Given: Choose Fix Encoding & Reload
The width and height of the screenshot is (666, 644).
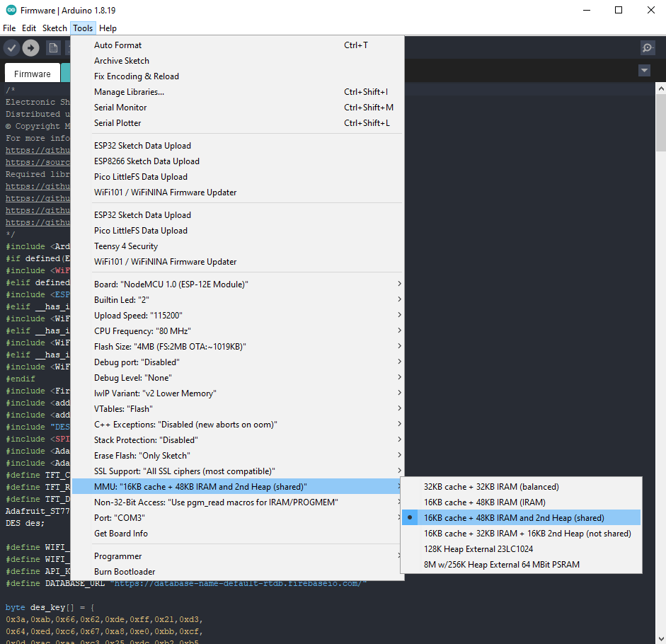Looking at the screenshot, I should [x=237, y=76].
